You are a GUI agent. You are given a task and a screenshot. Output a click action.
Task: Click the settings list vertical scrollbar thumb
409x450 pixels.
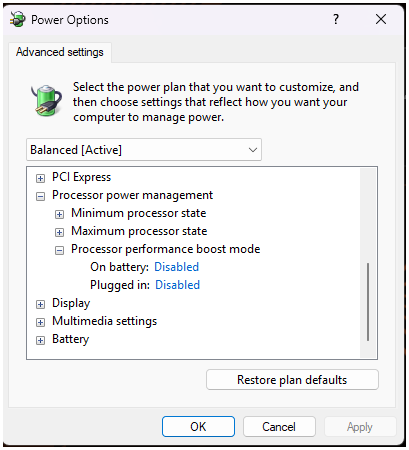coord(368,302)
